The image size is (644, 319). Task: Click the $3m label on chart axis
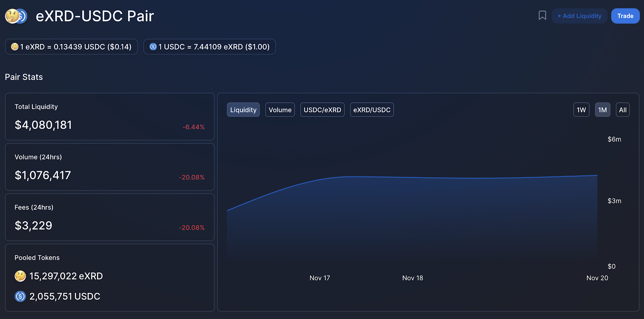[614, 201]
